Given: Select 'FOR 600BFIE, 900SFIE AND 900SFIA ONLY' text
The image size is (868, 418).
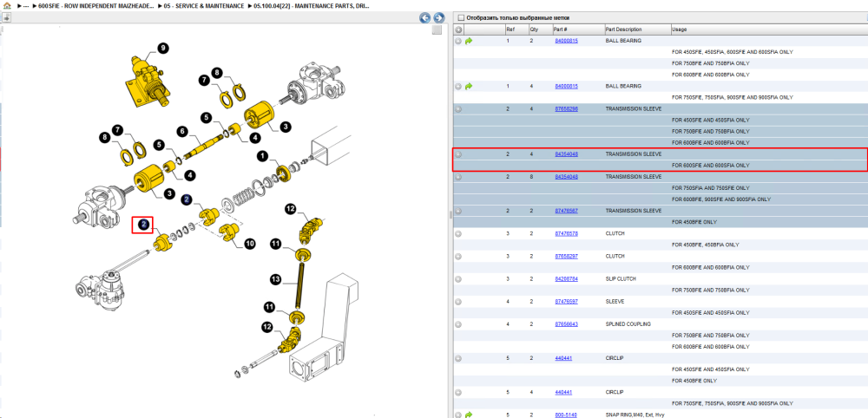Looking at the screenshot, I should click(x=721, y=199).
